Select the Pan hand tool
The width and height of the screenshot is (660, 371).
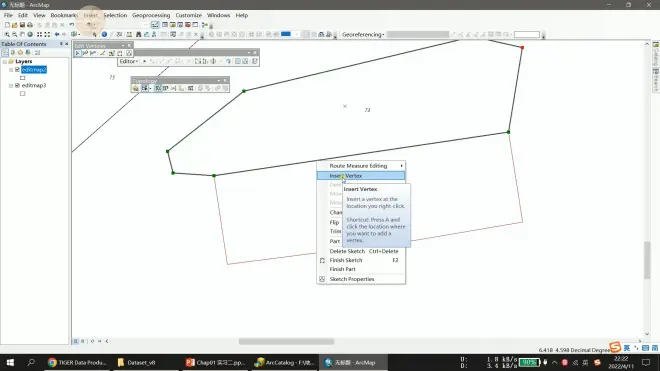22,35
